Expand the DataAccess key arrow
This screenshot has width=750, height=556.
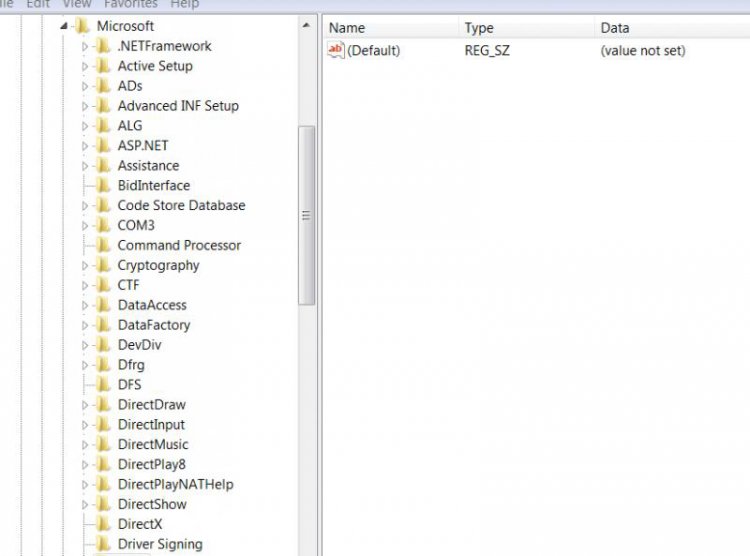click(85, 306)
